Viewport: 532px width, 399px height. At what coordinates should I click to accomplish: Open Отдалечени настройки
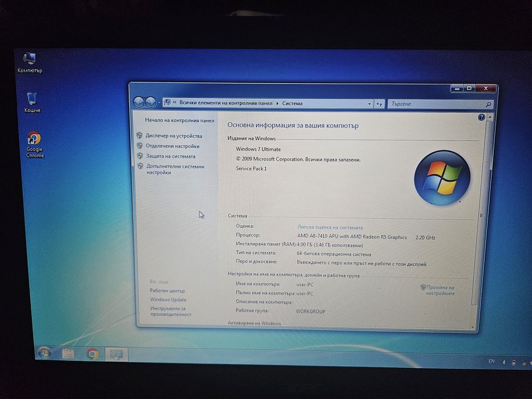172,146
